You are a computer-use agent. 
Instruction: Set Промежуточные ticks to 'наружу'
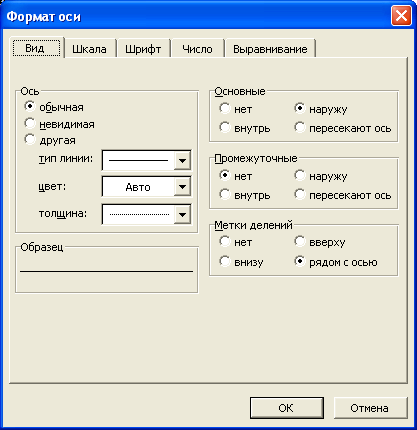[x=300, y=175]
